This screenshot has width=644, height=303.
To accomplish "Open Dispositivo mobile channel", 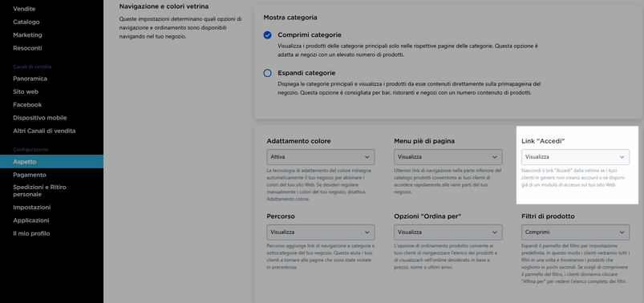I will (x=40, y=118).
